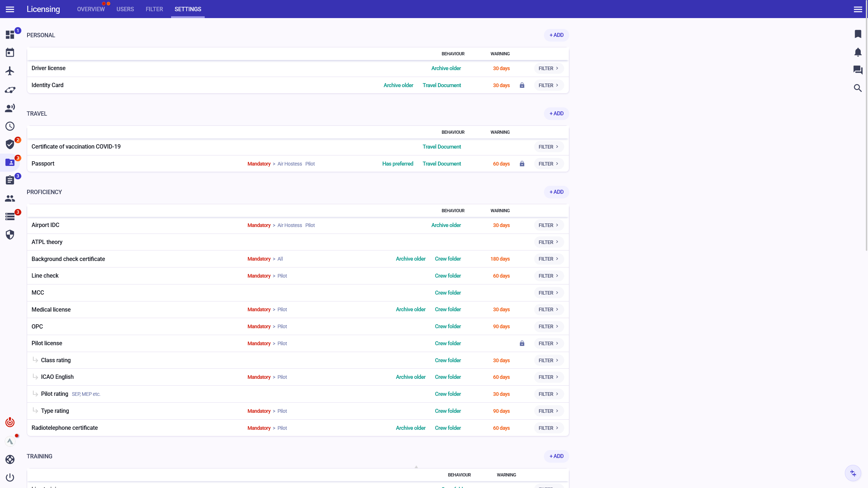Screen dimensions: 868x488
Task: Click the Background check certificate row name
Action: (x=68, y=259)
